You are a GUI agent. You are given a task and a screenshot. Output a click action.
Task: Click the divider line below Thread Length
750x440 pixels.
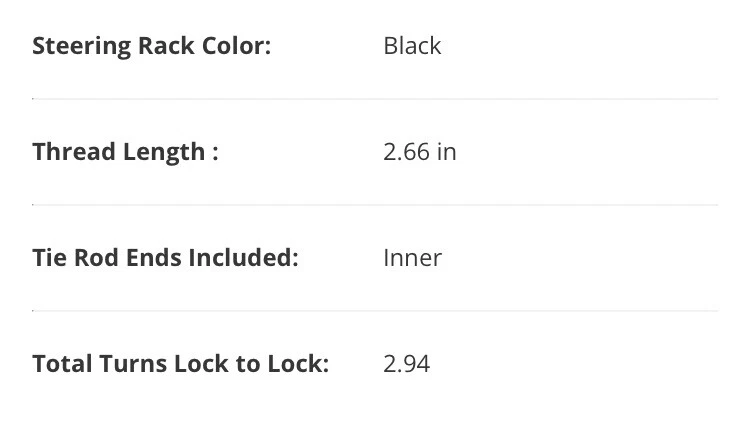(x=375, y=205)
